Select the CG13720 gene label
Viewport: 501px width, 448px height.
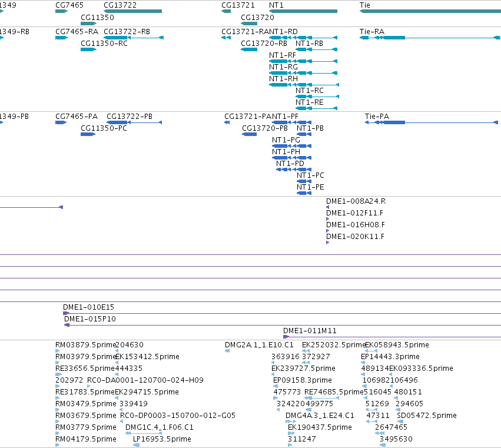[257, 17]
